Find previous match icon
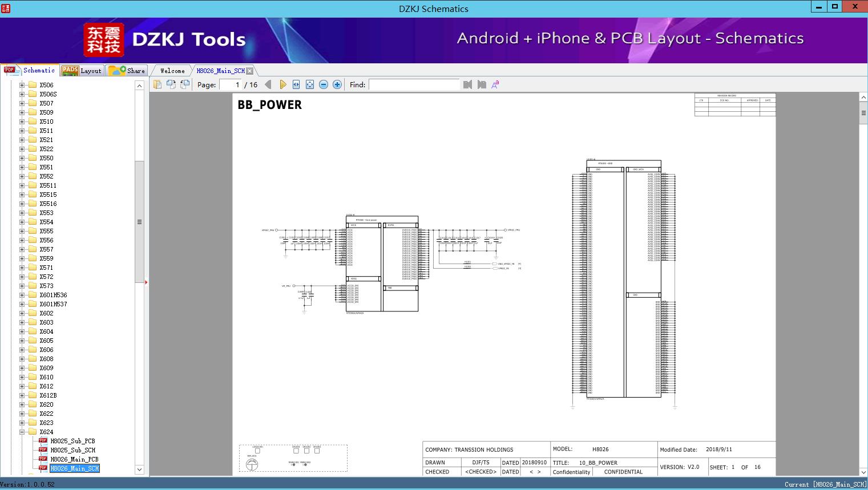The image size is (868, 490). pyautogui.click(x=468, y=84)
